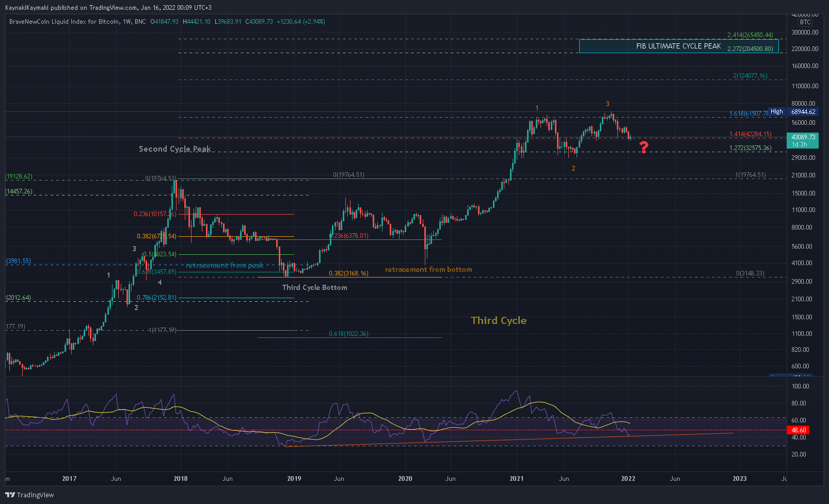Click the 0.236(10157.26) red fib label
The image size is (829, 504).
click(155, 214)
